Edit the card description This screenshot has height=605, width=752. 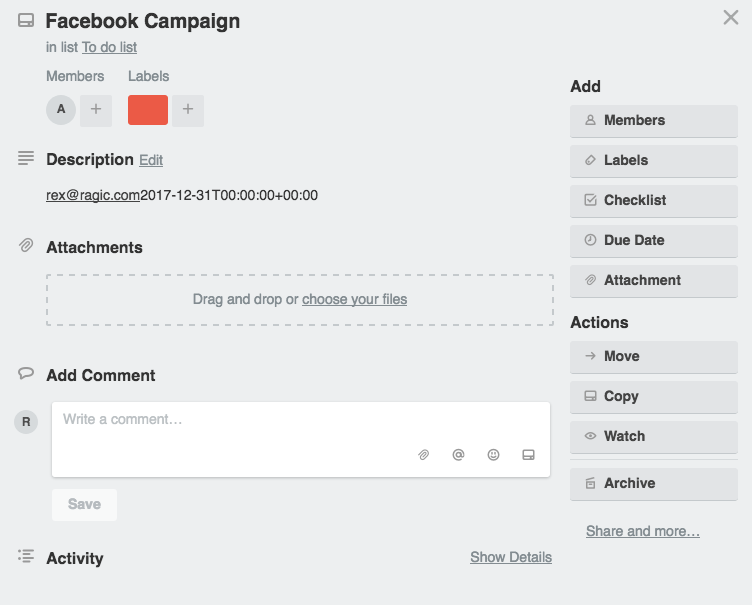(151, 160)
